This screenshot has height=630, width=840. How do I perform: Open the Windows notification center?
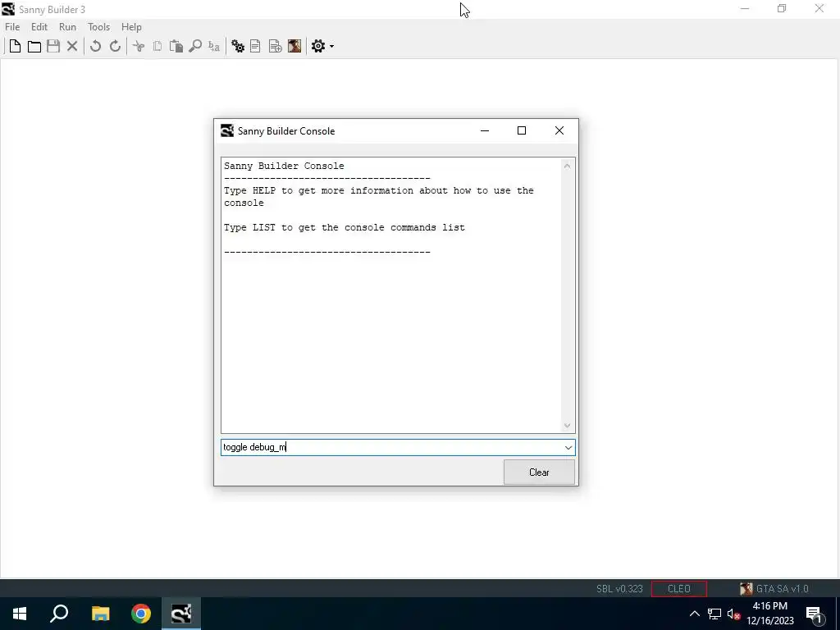click(x=814, y=614)
